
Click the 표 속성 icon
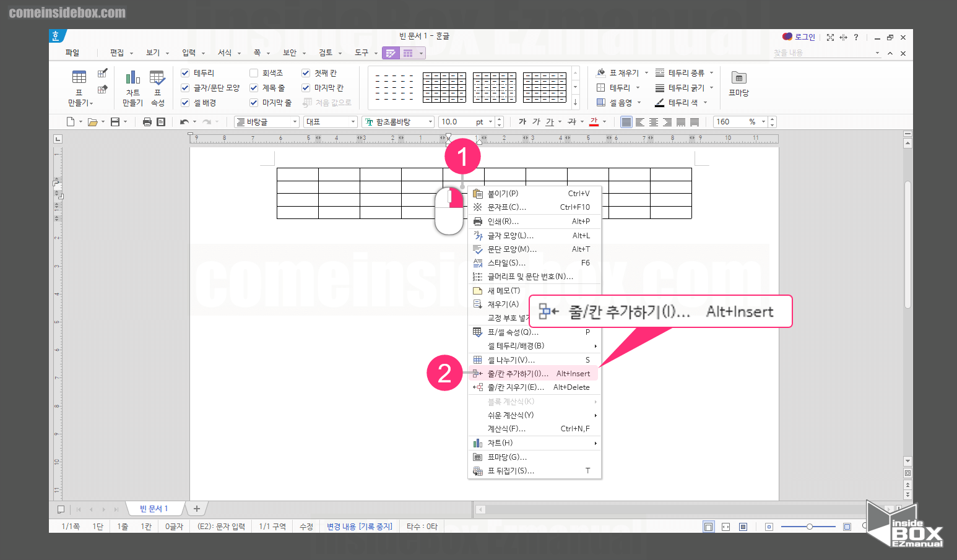(x=157, y=78)
